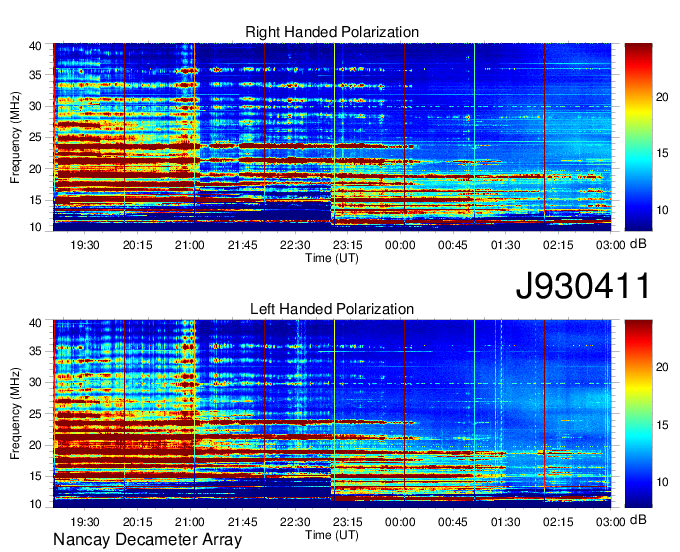Click the 'Right Handed Polarization' plot title
680x552 pixels.
coord(332,32)
